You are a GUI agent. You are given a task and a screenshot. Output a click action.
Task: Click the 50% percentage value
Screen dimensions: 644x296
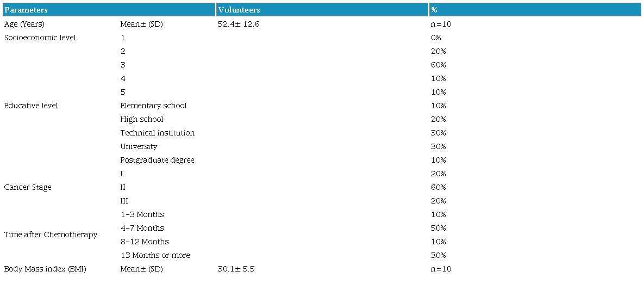pos(438,228)
